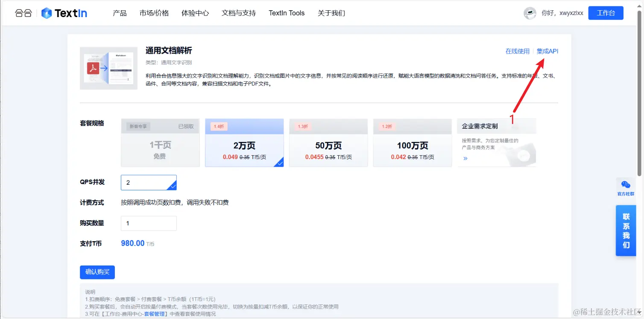Viewport: 644px width, 319px height.
Task: Click the 已领取 status text
Action: tap(186, 127)
